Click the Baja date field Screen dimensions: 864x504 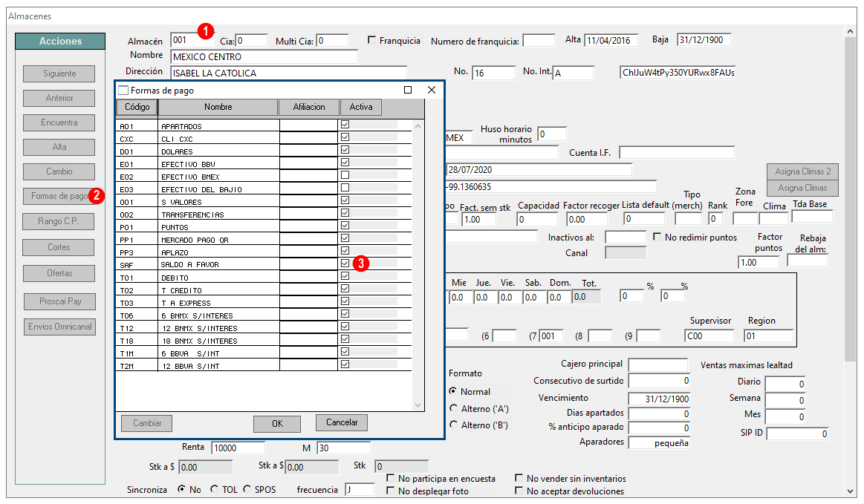[704, 39]
